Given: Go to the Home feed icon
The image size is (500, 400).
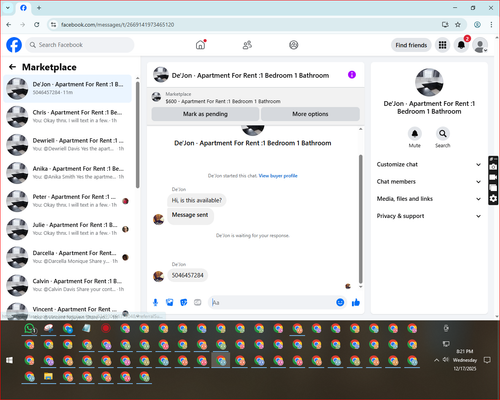Looking at the screenshot, I should [200, 45].
